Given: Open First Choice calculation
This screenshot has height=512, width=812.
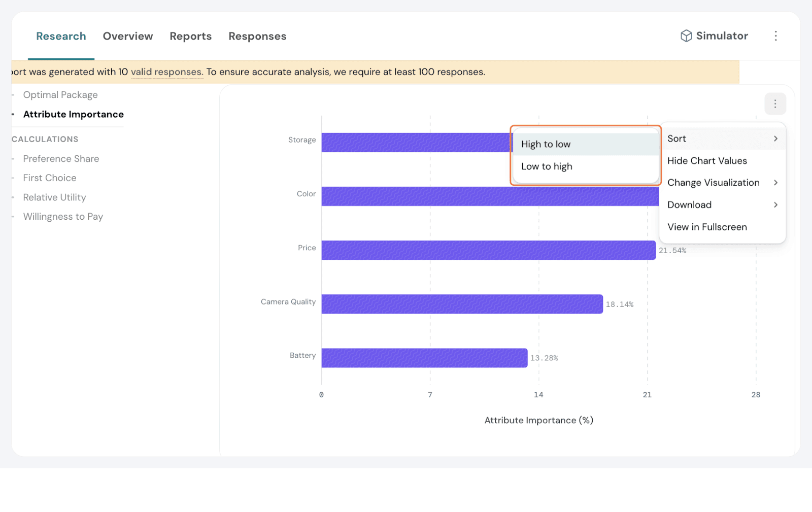Looking at the screenshot, I should click(x=50, y=178).
